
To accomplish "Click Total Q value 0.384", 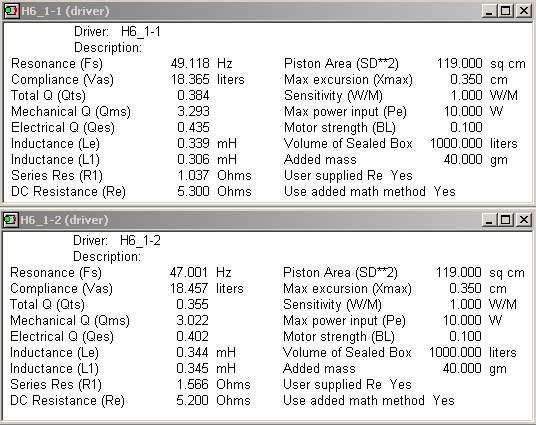I will (x=193, y=95).
